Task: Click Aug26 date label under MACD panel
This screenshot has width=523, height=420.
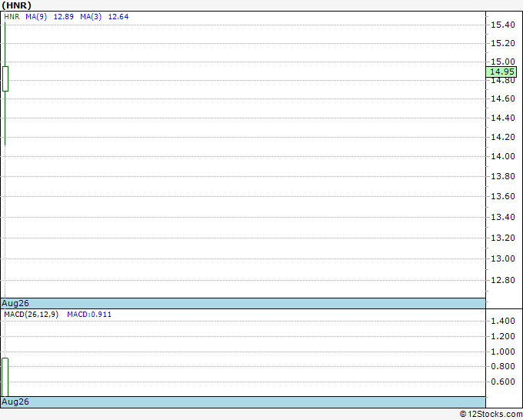Action: click(x=15, y=402)
